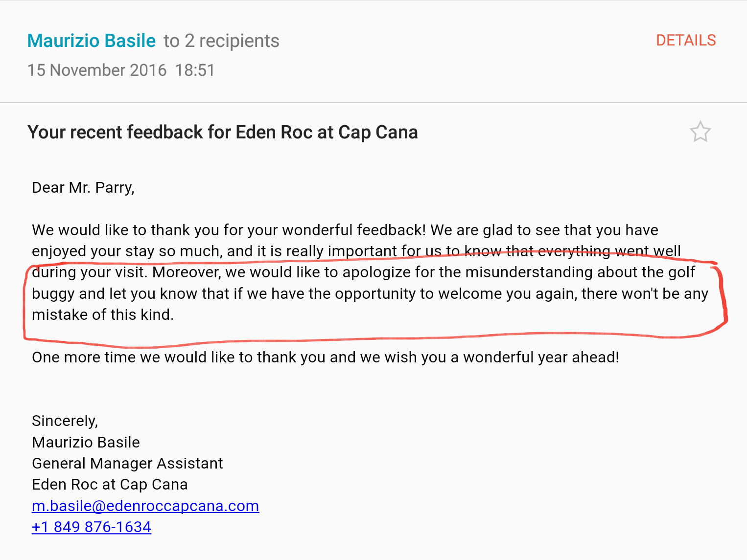Open the DETAILS view of the email

point(686,41)
